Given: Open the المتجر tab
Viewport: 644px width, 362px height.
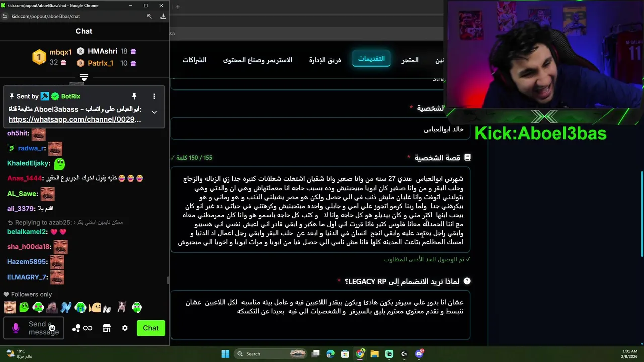Looking at the screenshot, I should coord(410,60).
